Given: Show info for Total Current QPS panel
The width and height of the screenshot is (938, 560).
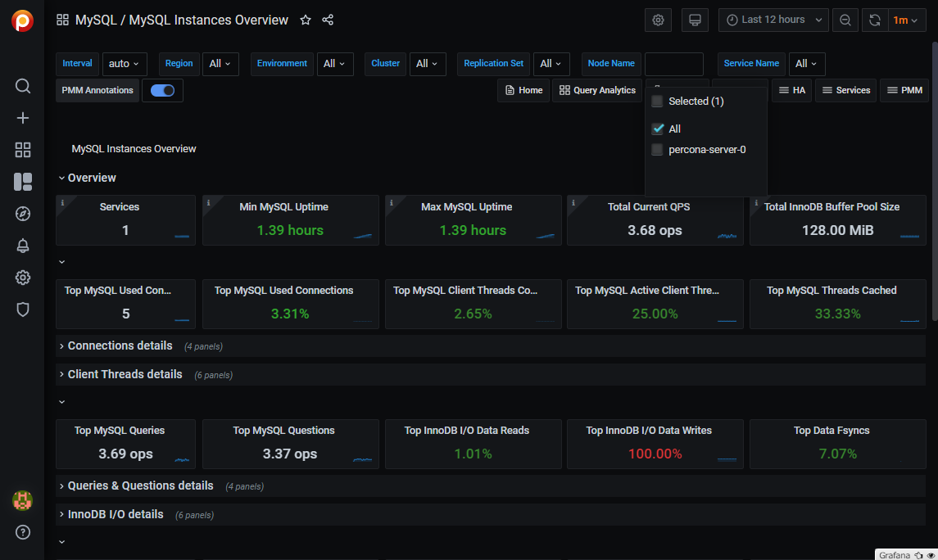Looking at the screenshot, I should coord(573,202).
